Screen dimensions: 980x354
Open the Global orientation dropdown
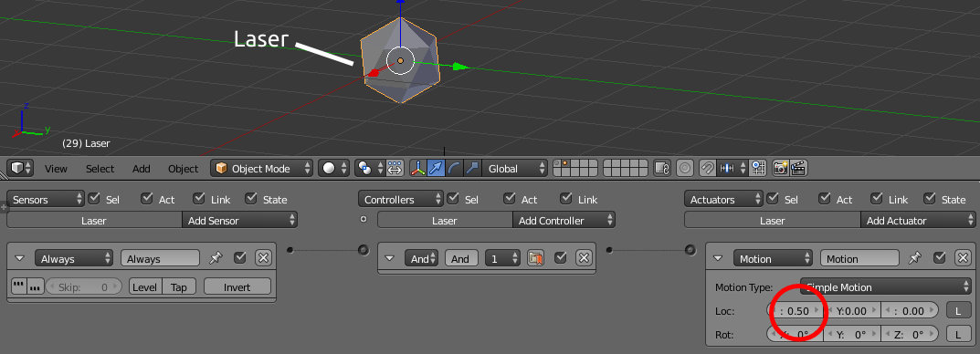coord(516,169)
